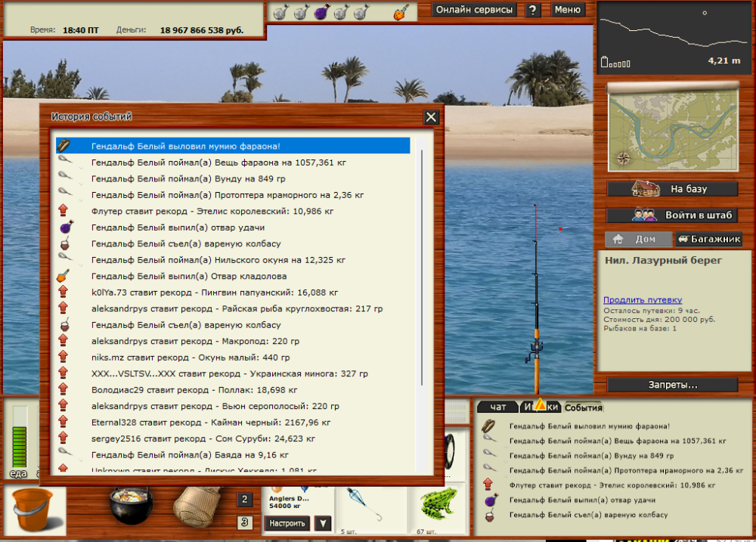756x542 pixels.
Task: Select history row 'Протоптера мраморного на 2,36 кг'
Action: (233, 195)
